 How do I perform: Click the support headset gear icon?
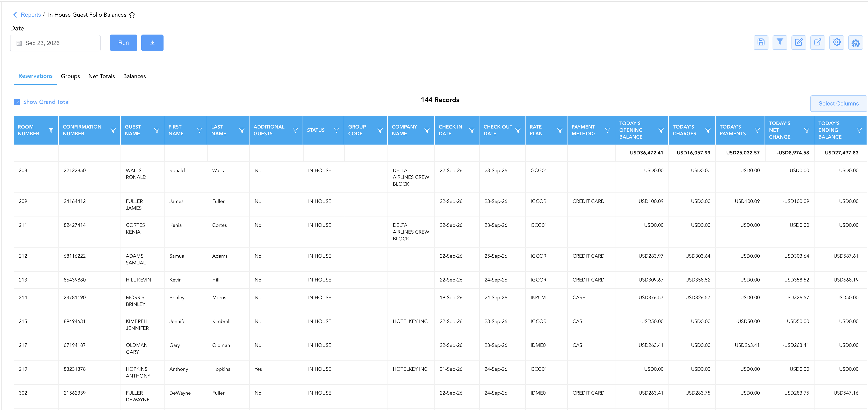coord(855,42)
